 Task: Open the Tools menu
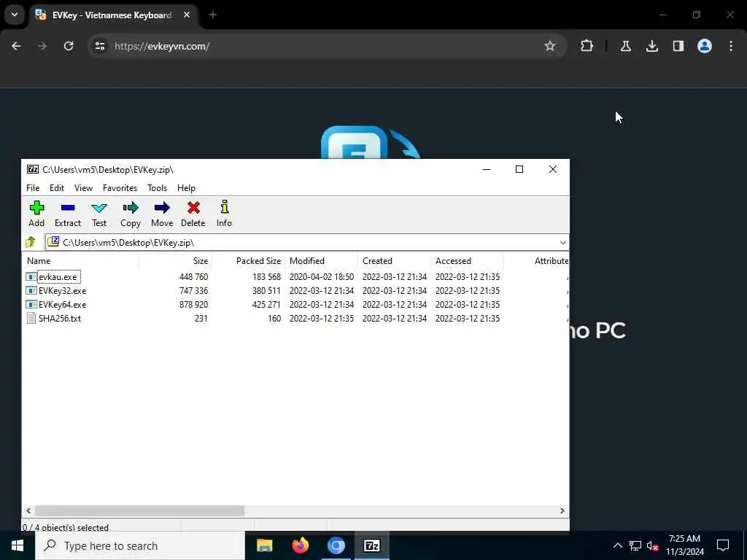(x=158, y=188)
